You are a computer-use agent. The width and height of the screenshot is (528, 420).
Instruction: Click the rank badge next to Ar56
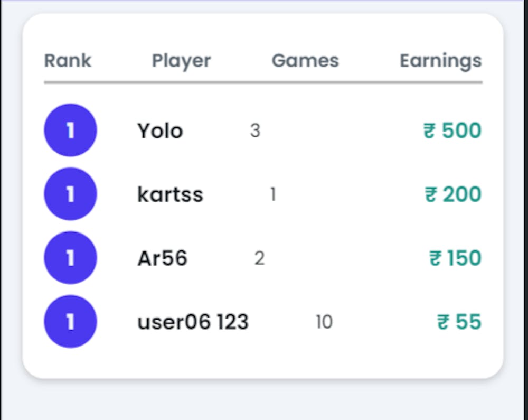pyautogui.click(x=70, y=258)
